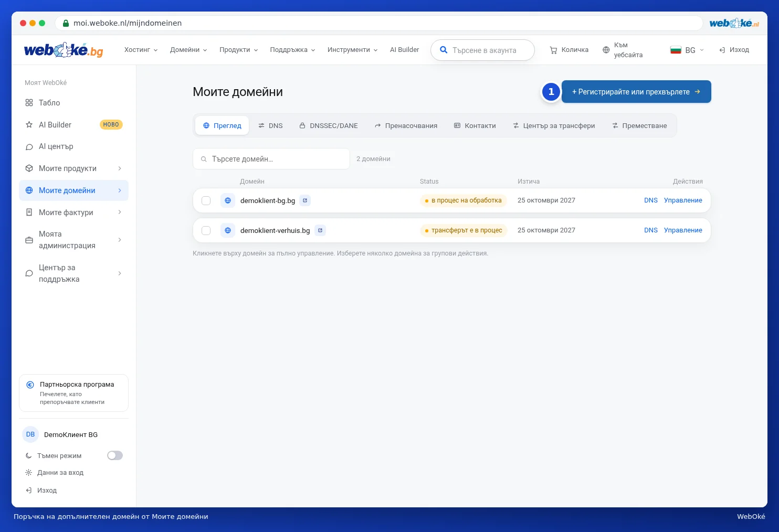Expand Моите фактури in the sidebar
This screenshot has height=532, width=779.
(73, 212)
